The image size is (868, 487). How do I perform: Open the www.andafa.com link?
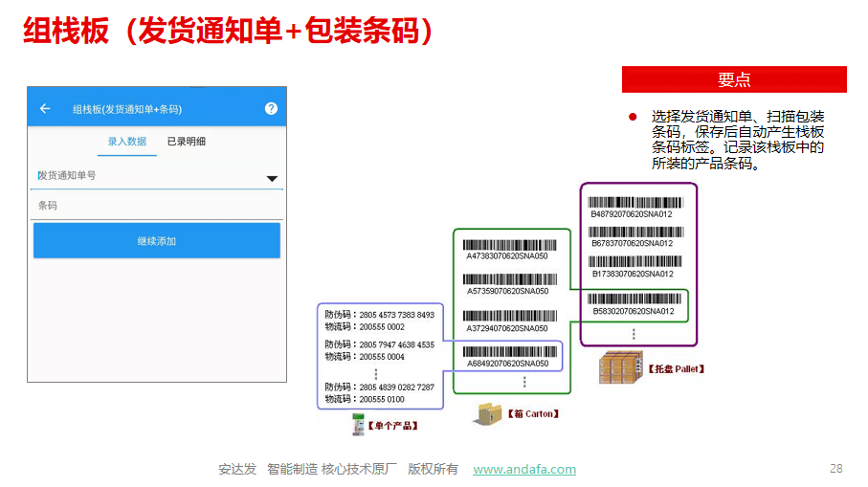coord(524,470)
